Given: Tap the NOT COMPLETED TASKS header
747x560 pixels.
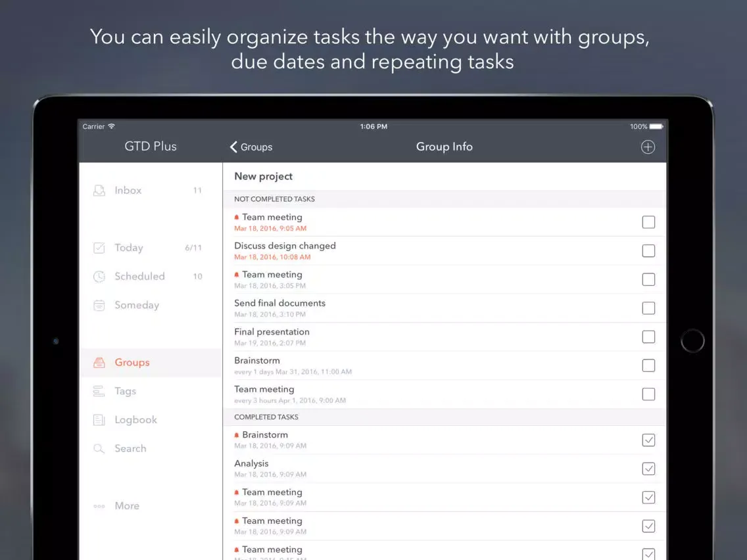Looking at the screenshot, I should [x=274, y=199].
